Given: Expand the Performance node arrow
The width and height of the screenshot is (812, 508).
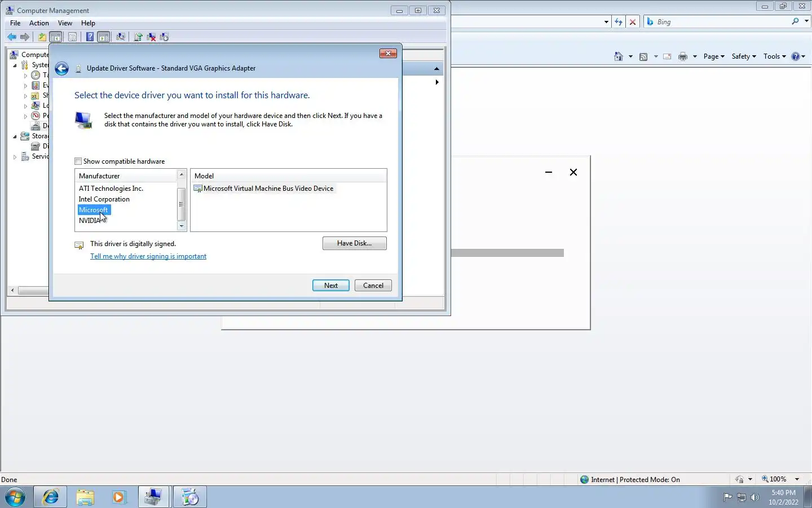Looking at the screenshot, I should [x=25, y=116].
